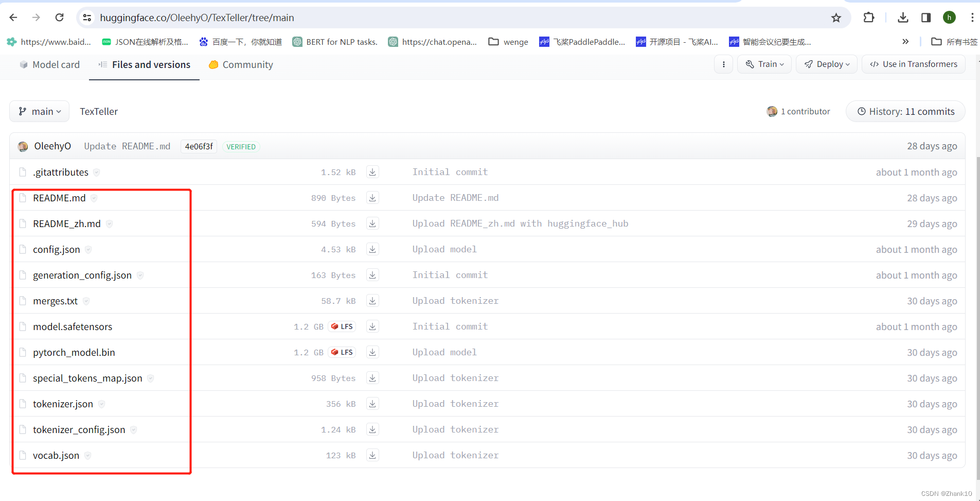980x501 pixels.
Task: Download merges.txt via download icon
Action: click(372, 301)
